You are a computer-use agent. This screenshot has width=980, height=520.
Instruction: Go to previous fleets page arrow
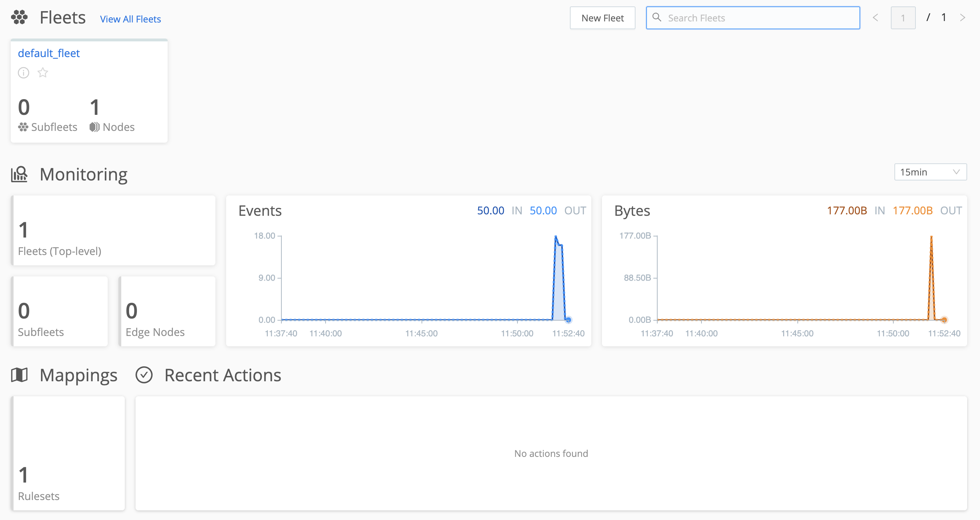pos(876,17)
